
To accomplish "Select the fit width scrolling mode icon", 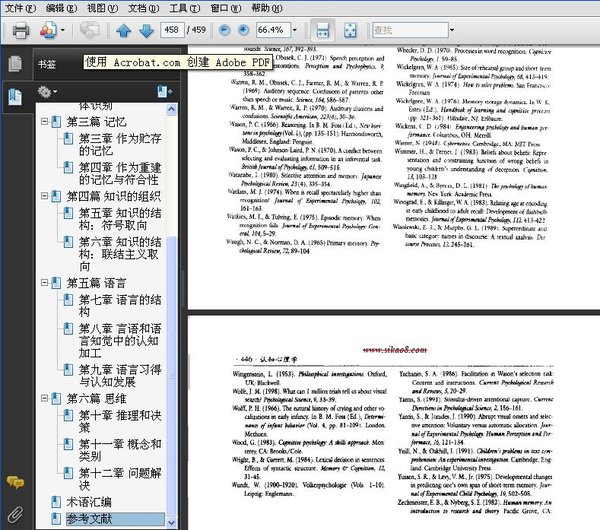I will [x=323, y=30].
